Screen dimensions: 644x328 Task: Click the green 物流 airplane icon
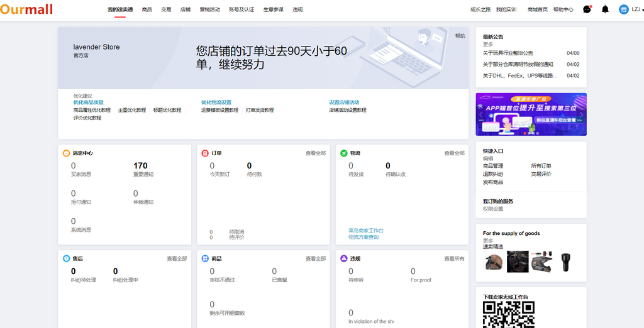click(x=344, y=153)
